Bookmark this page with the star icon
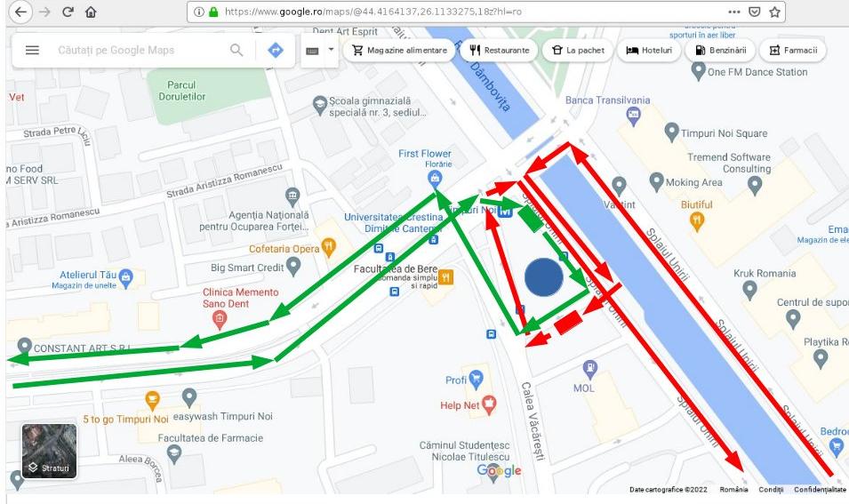The height and width of the screenshot is (504, 849). (x=775, y=12)
